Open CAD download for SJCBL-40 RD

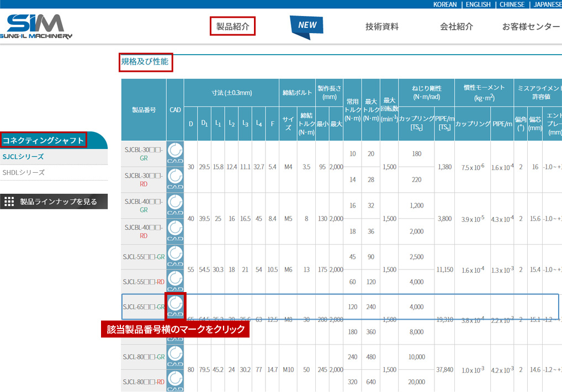(x=175, y=231)
